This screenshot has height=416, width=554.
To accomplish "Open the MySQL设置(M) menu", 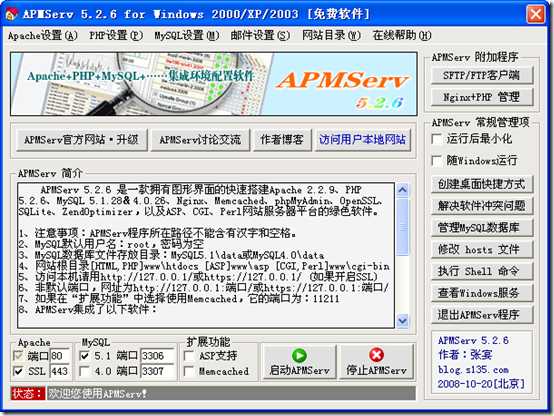I will coord(187,35).
